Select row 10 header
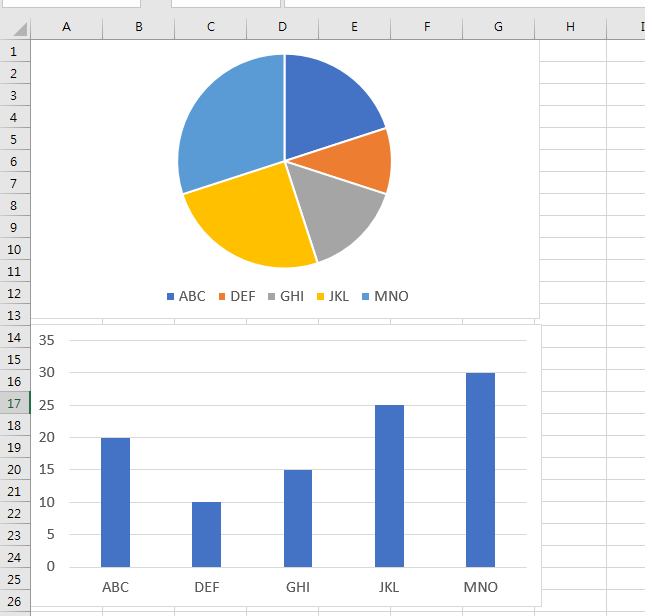The image size is (645, 616). [x=15, y=249]
